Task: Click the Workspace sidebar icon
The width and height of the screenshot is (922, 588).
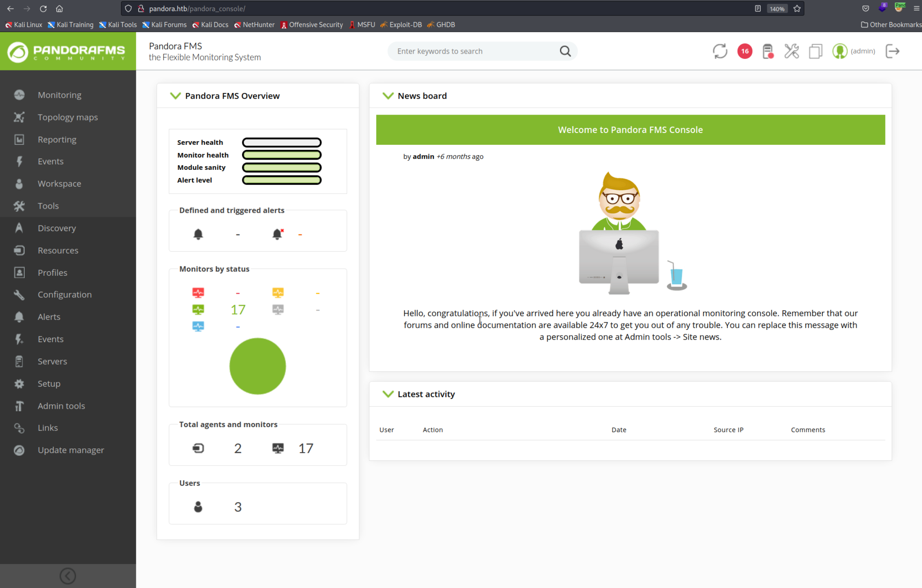Action: [19, 184]
